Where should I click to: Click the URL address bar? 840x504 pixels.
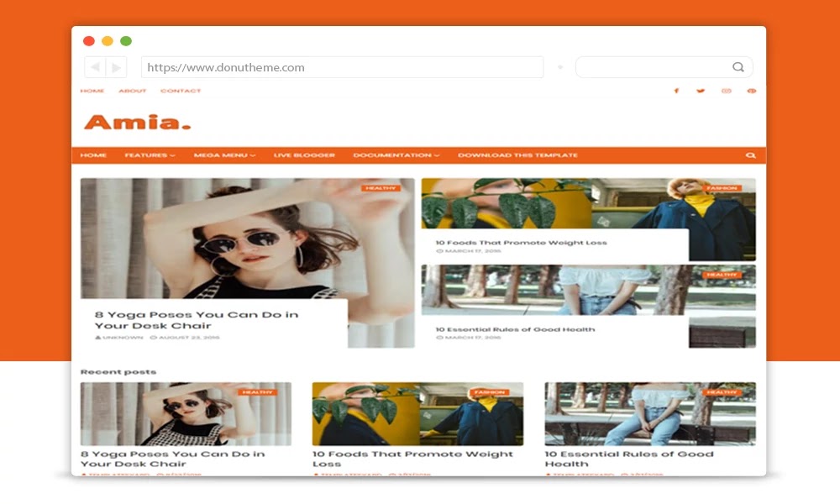pos(343,67)
